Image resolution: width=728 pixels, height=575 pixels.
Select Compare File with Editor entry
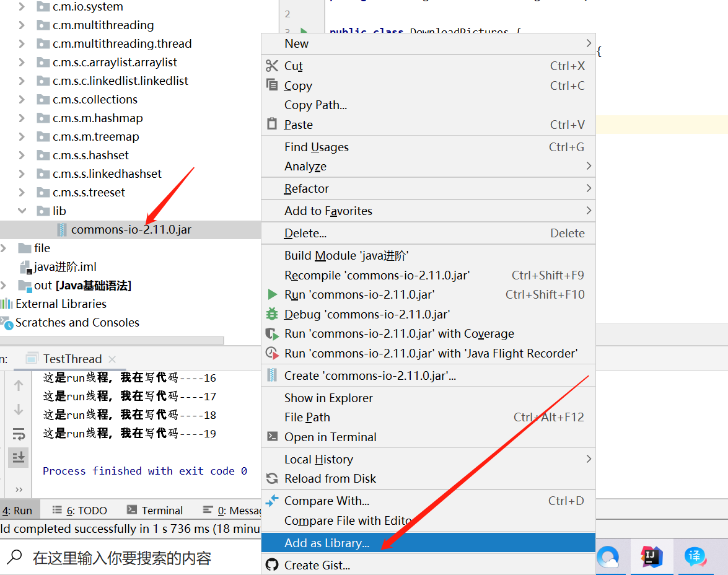coord(428,520)
